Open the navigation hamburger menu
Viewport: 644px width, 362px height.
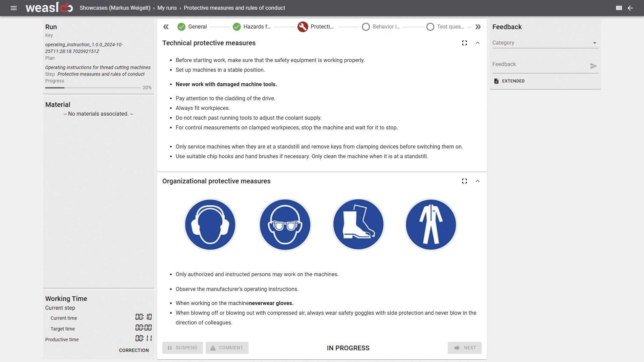14,8
